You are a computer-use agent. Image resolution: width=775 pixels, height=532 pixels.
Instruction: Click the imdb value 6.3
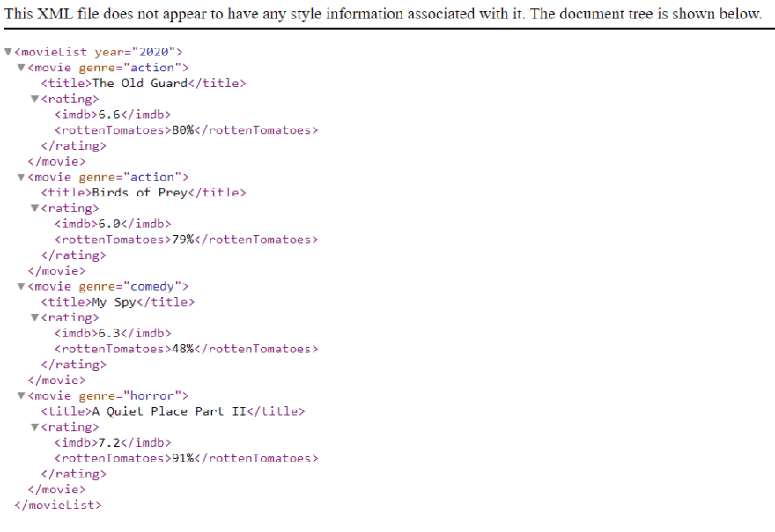109,333
